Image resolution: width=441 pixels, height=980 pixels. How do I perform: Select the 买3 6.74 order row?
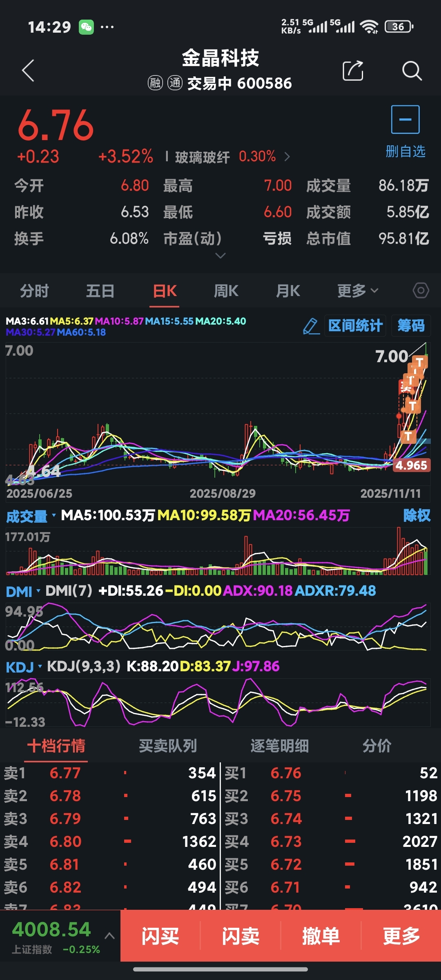coord(331,818)
